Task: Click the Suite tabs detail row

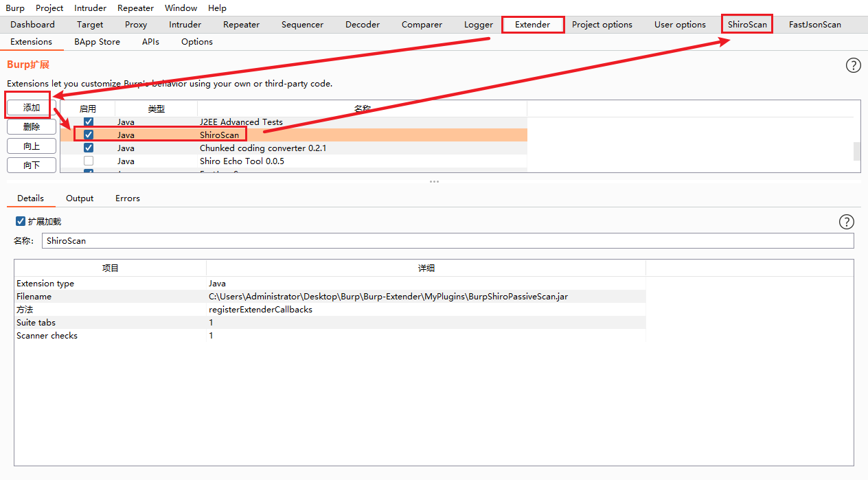Action: [330, 323]
